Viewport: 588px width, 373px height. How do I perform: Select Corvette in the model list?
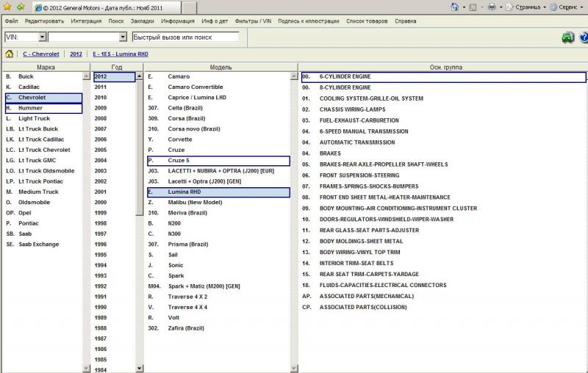pos(179,139)
